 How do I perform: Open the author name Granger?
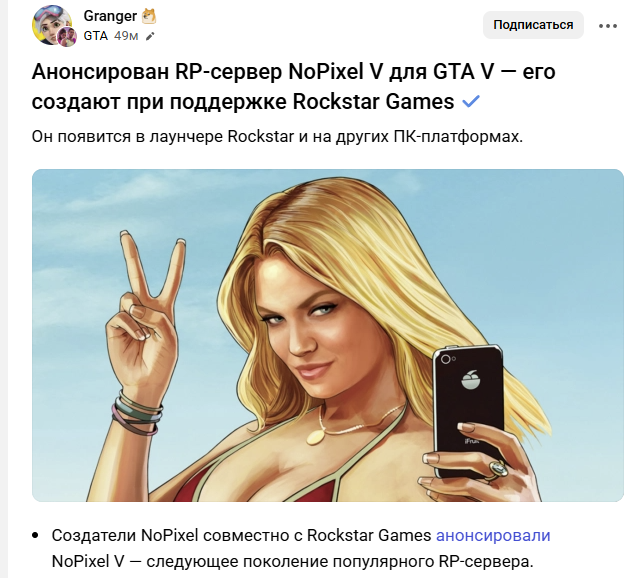click(110, 16)
